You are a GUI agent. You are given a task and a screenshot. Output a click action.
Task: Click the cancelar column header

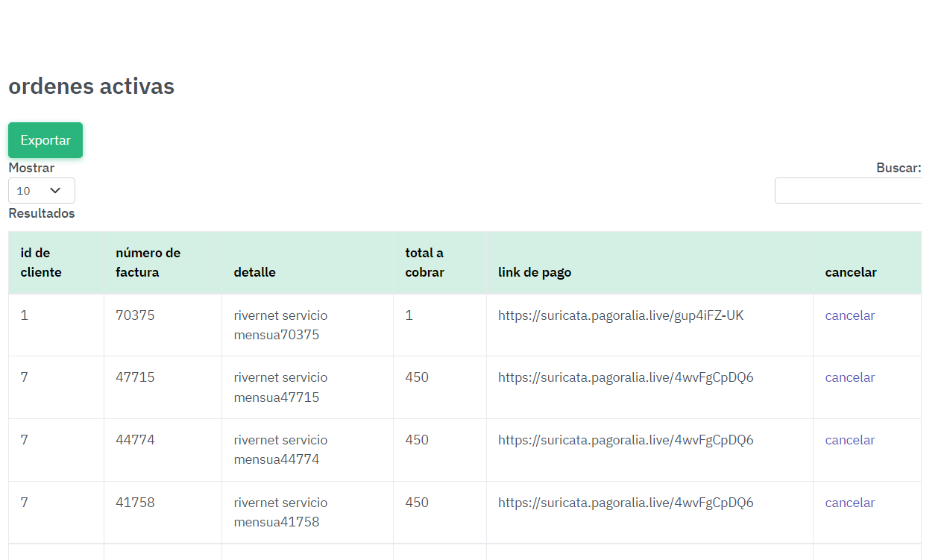851,272
